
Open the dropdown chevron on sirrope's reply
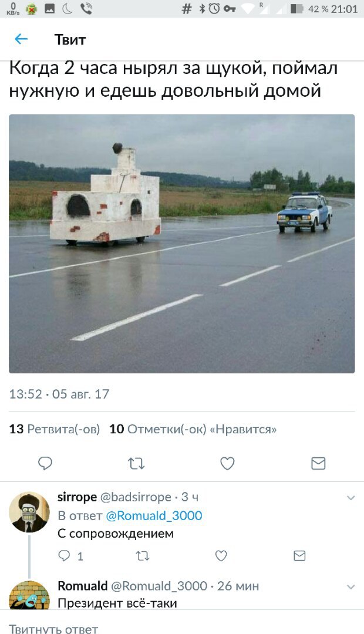(350, 498)
